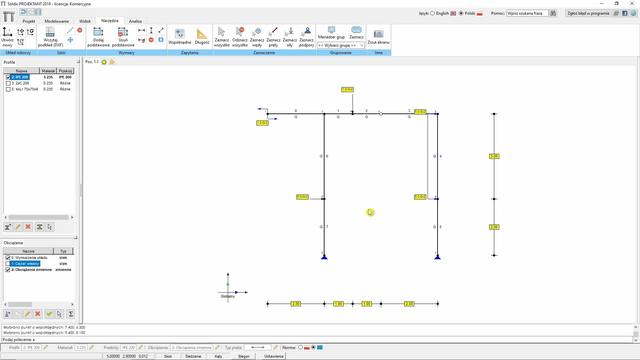
Task: Toggle the checkbox for profile 3. 2xC 200
Action: (x=8, y=83)
